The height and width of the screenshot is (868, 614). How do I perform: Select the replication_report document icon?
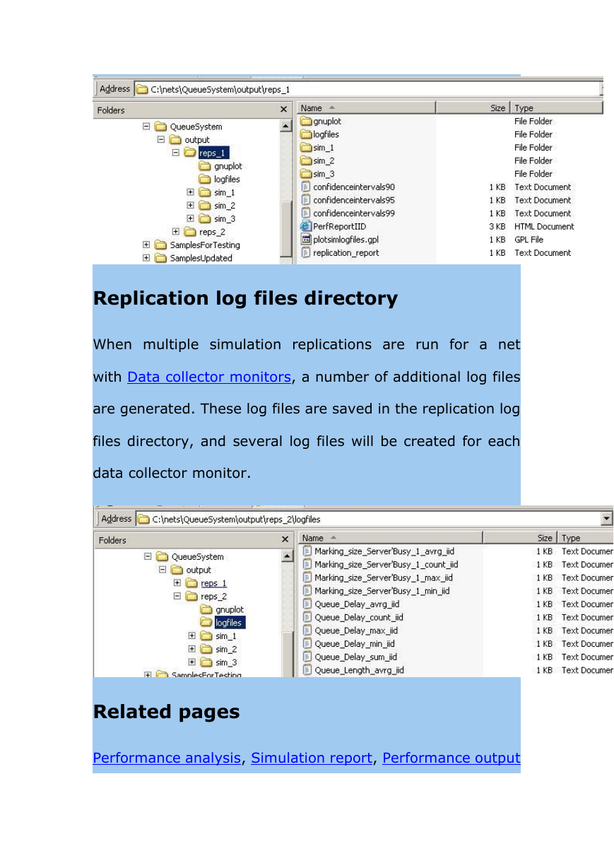(x=306, y=253)
